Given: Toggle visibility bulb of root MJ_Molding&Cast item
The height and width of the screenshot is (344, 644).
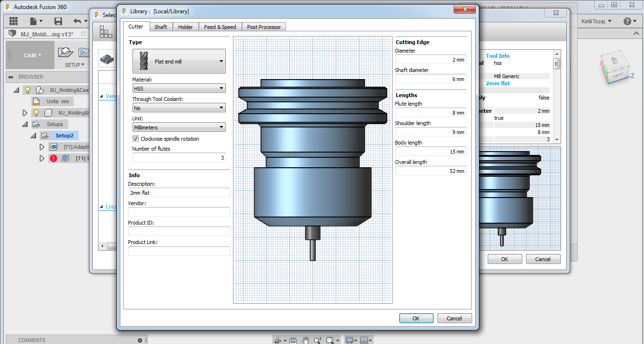Looking at the screenshot, I should point(28,90).
